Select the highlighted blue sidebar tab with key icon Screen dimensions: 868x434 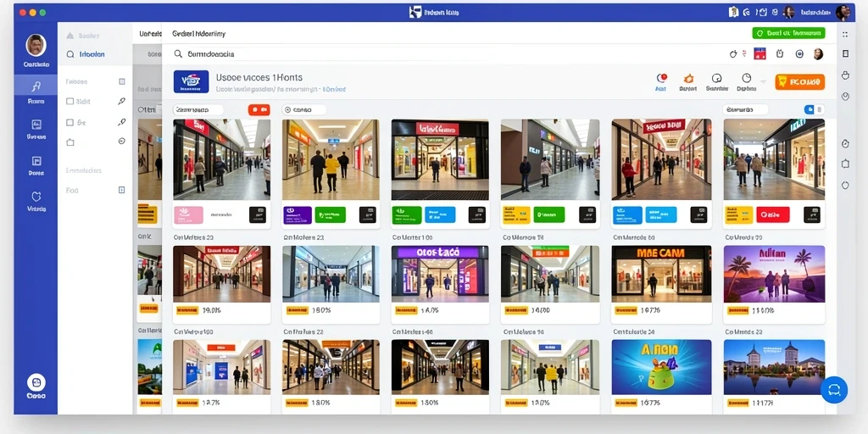[36, 92]
